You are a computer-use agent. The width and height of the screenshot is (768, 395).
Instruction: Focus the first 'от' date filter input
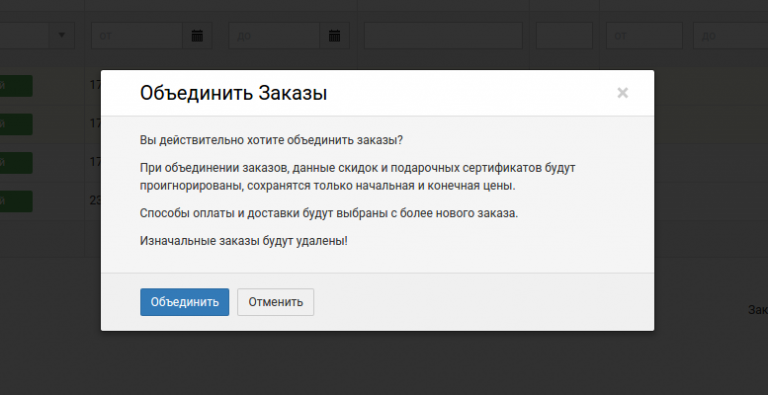coord(137,36)
